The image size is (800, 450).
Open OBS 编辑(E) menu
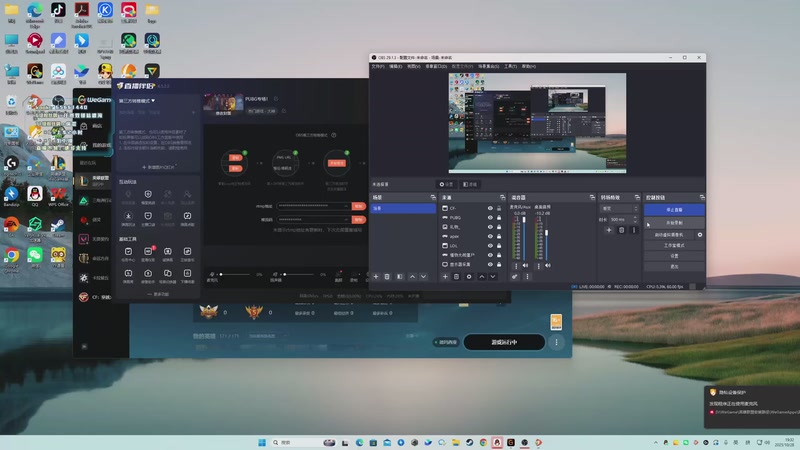click(x=396, y=66)
